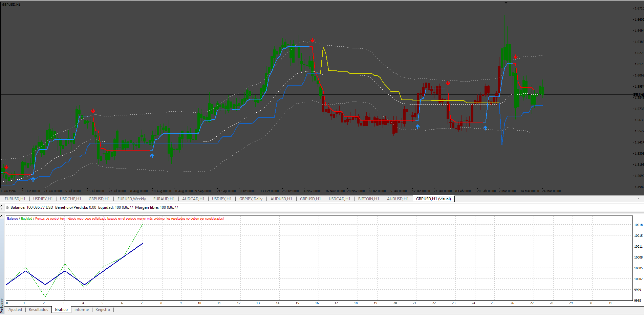Click the Equidad: 100 036.77 status value
Image resolution: width=644 pixels, height=315 pixels.
tap(116, 208)
